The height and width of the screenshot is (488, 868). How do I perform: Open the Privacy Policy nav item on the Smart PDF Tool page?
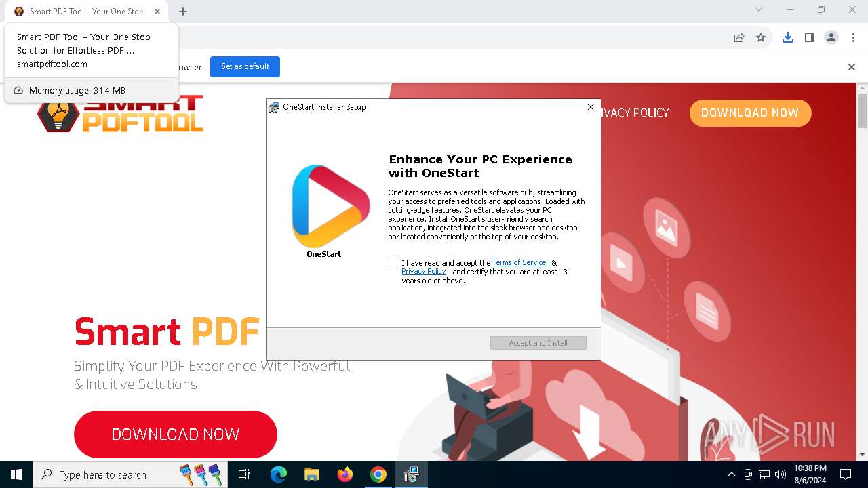(635, 113)
